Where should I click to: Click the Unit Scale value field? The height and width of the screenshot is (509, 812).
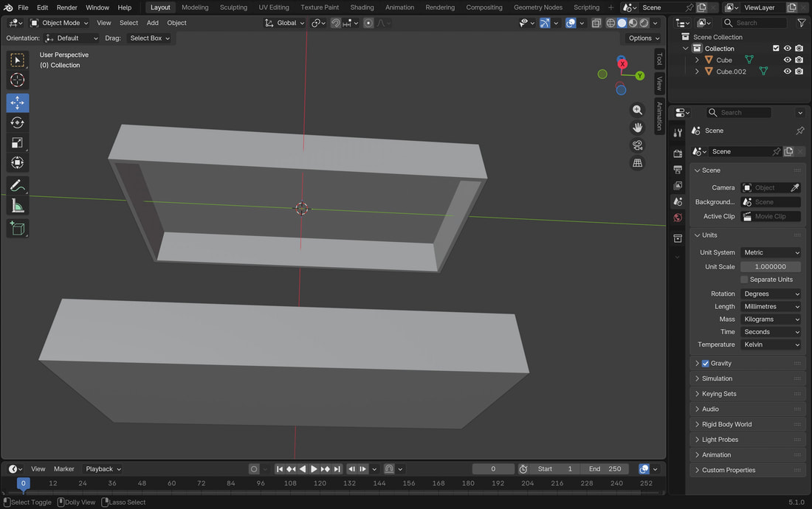pyautogui.click(x=771, y=267)
